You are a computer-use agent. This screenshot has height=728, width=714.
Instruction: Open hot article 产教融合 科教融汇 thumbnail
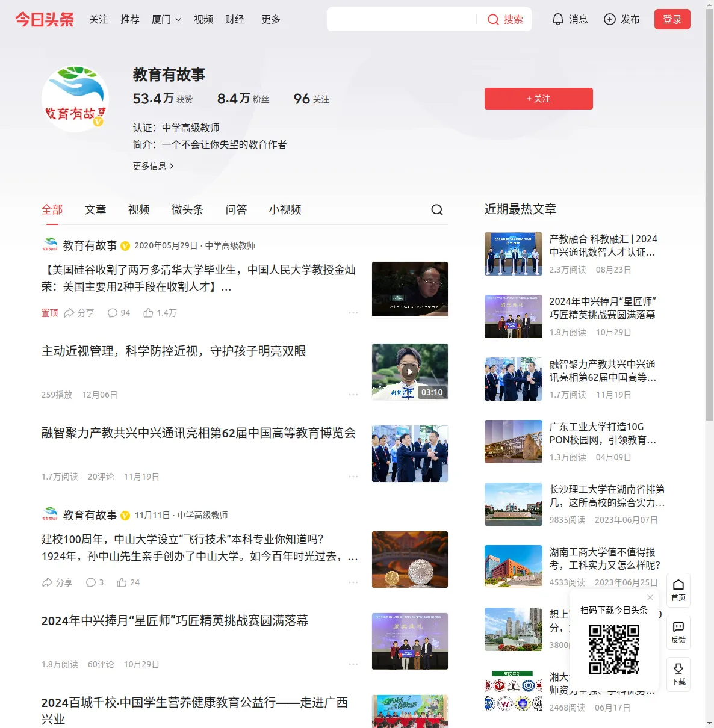coord(514,254)
